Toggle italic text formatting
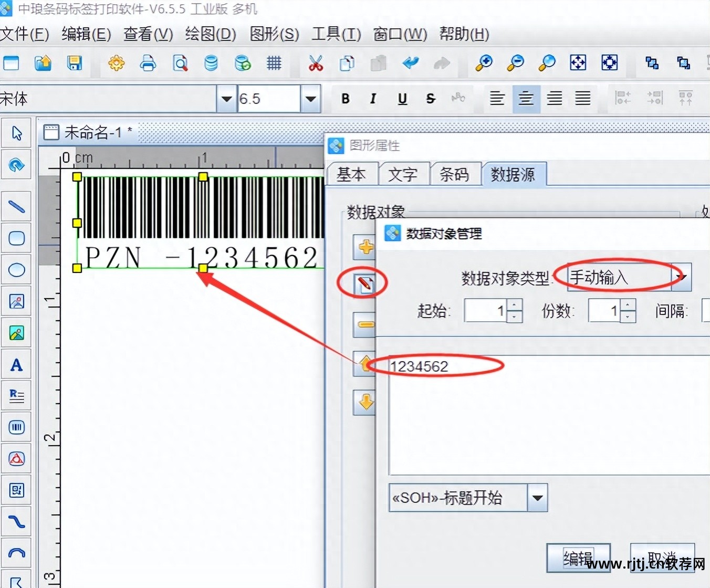710x588 pixels. tap(373, 98)
